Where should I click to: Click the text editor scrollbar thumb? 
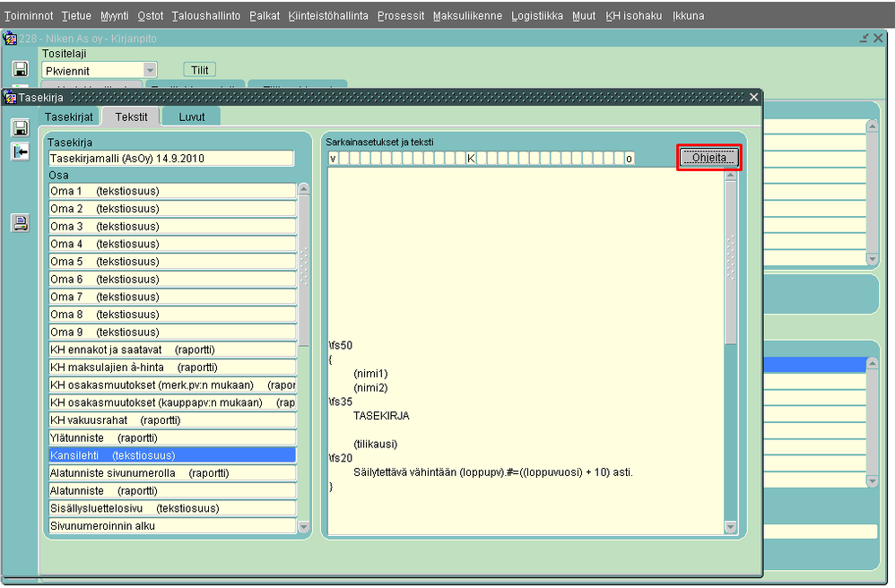click(x=731, y=263)
